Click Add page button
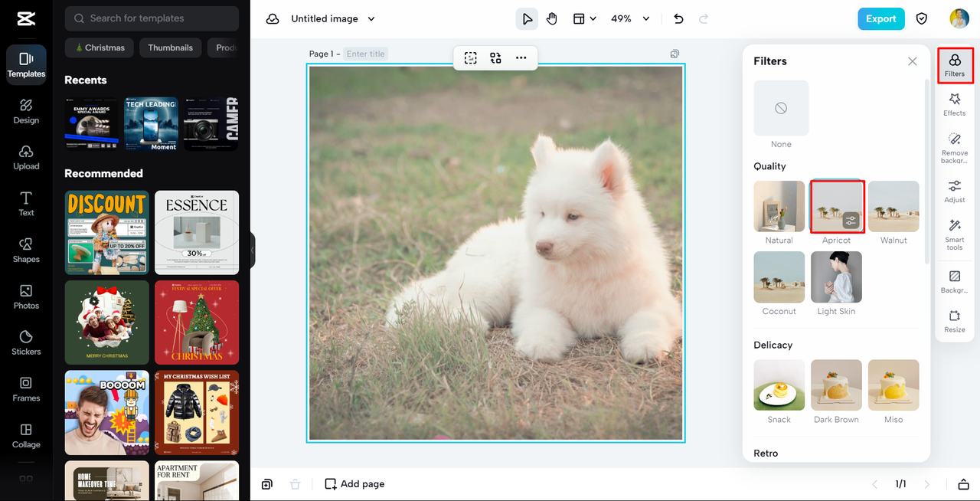The image size is (980, 501). tap(354, 484)
